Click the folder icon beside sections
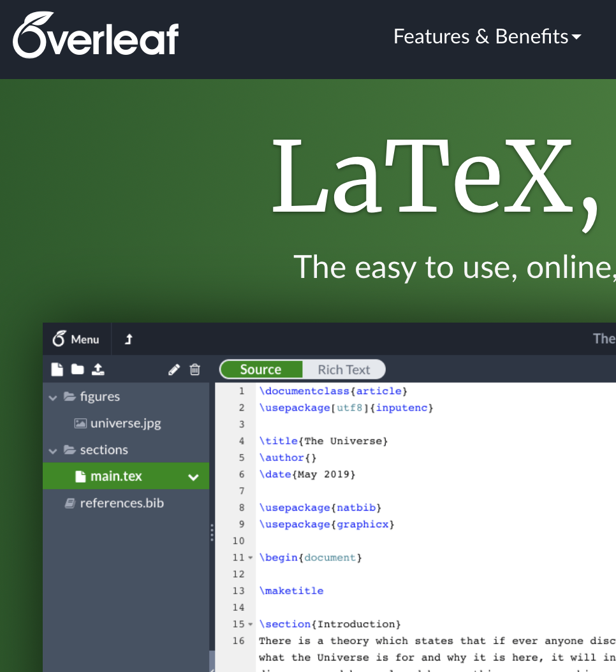 [70, 449]
